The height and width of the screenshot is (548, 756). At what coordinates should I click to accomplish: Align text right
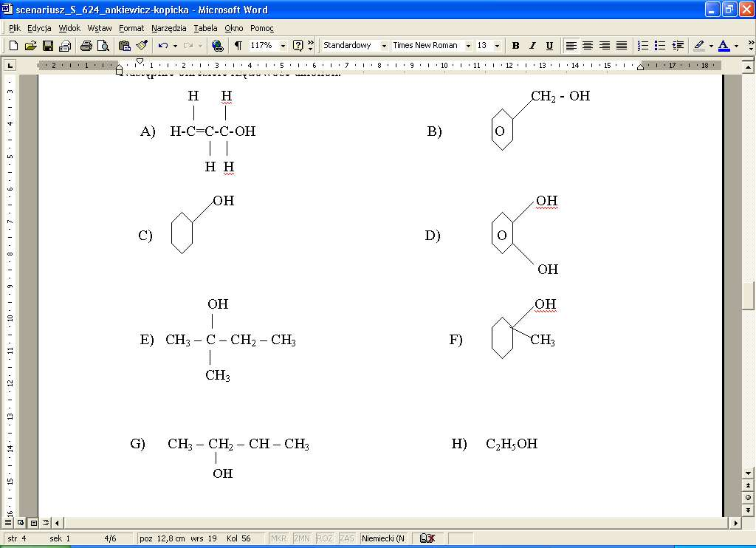604,45
